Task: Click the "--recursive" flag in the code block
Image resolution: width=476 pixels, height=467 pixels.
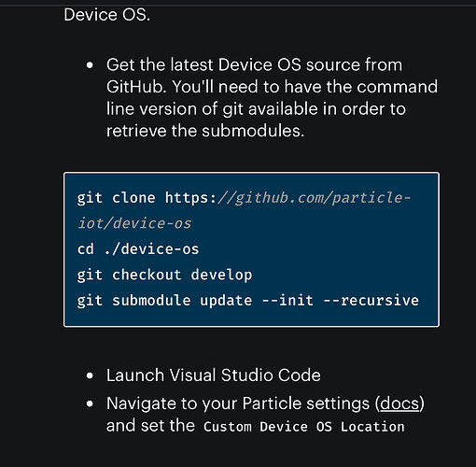Action: pyautogui.click(x=371, y=301)
